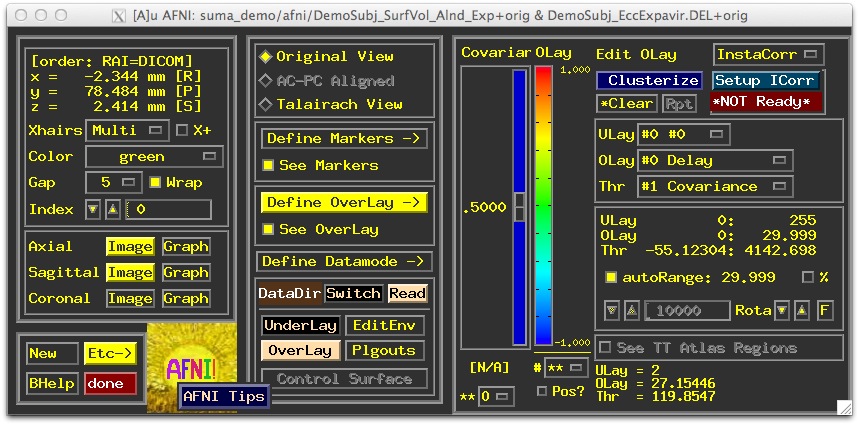The image size is (859, 425).
Task: Click the Axial Graph button
Action: point(186,247)
